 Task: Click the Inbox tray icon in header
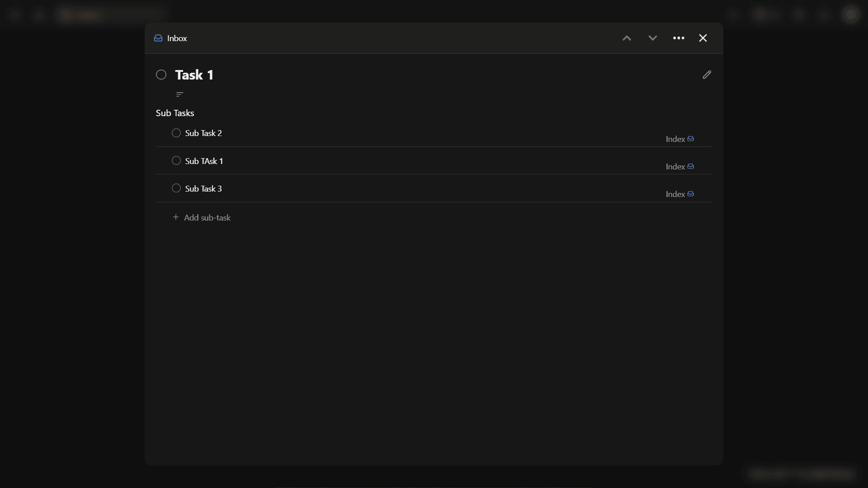click(158, 38)
